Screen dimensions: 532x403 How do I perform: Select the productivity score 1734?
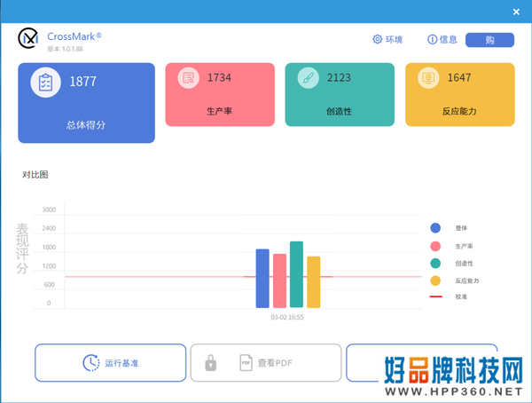[x=219, y=78]
